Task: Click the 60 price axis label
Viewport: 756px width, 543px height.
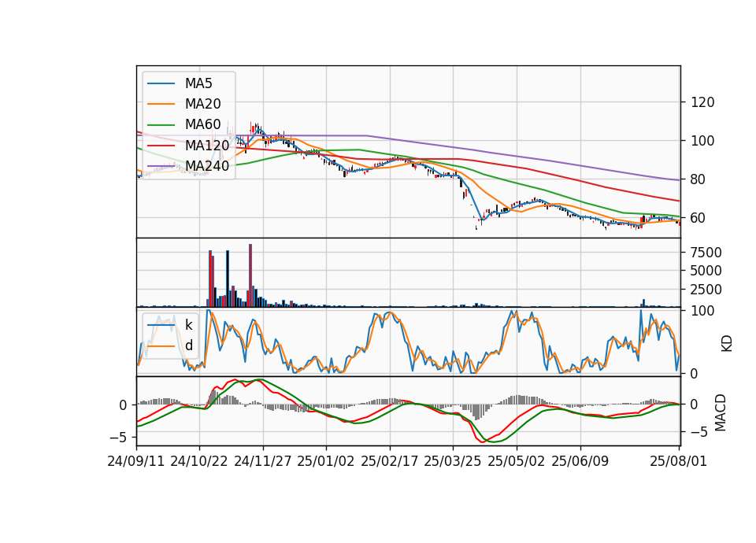Action: coord(699,218)
